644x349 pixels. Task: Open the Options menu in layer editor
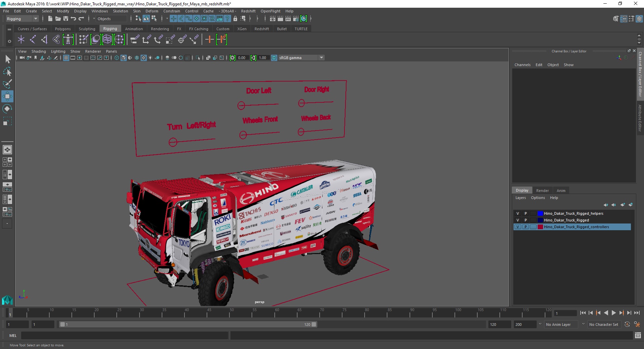[x=538, y=198]
